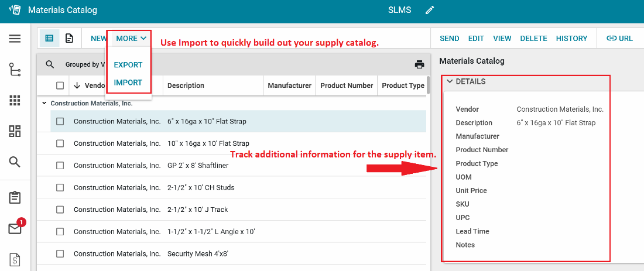644x271 pixels.
Task: Sort by the Manufacturer column header
Action: pos(289,85)
